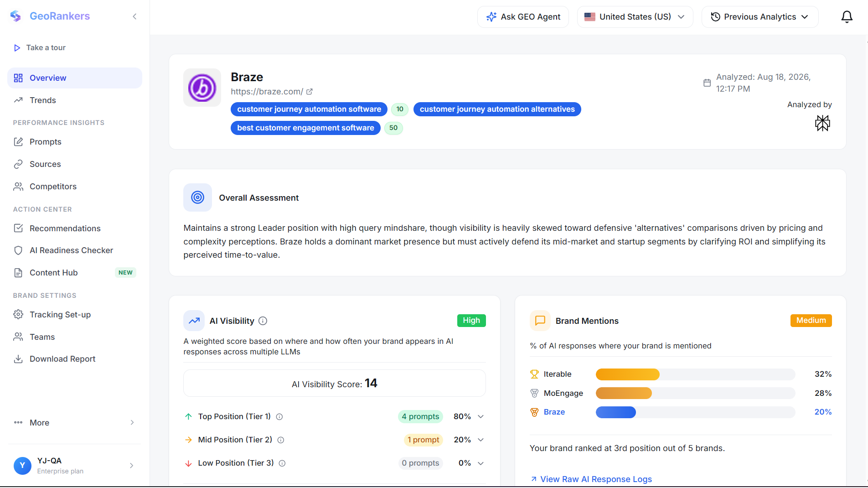Viewport: 868px width, 488px height.
Task: Click the 'customer journey automation software' tag
Action: [309, 109]
